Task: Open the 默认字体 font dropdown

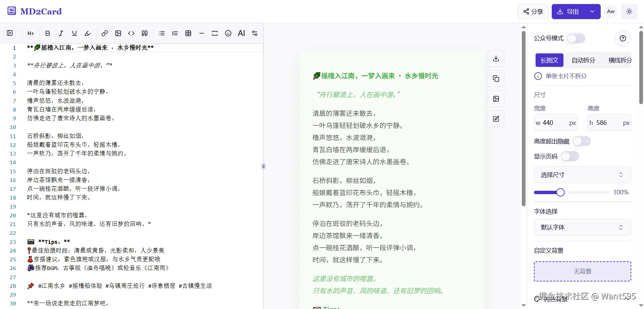Action: coord(582,227)
